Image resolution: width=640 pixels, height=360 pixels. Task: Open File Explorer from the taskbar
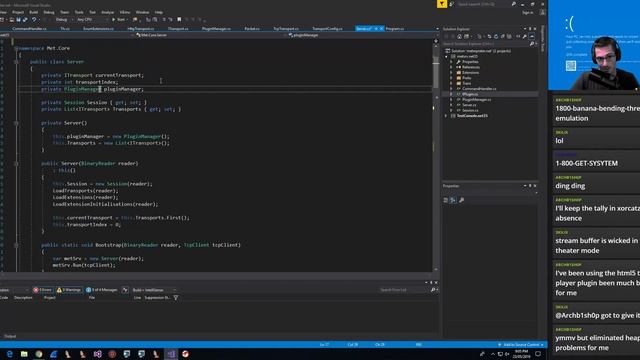tap(24, 354)
